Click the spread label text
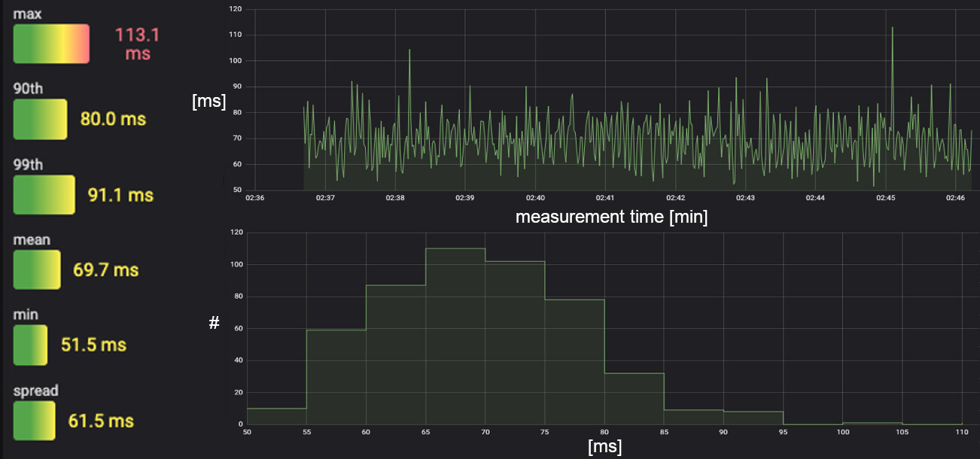980x459 pixels. [x=35, y=391]
